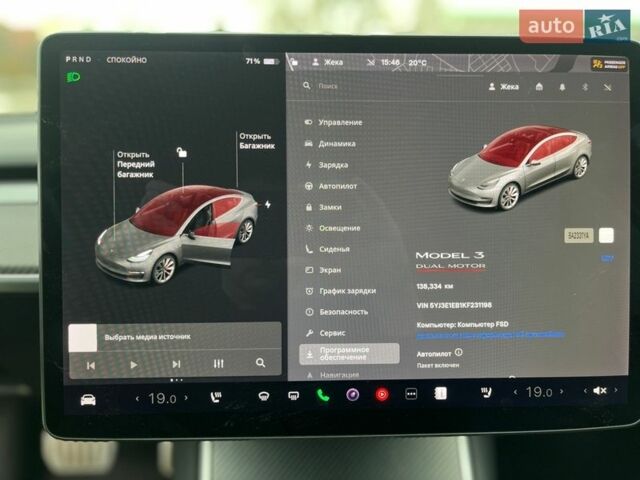This screenshot has height=480, width=640.
Task: Tap Открыть Багажник to open the trunk
Action: click(256, 141)
